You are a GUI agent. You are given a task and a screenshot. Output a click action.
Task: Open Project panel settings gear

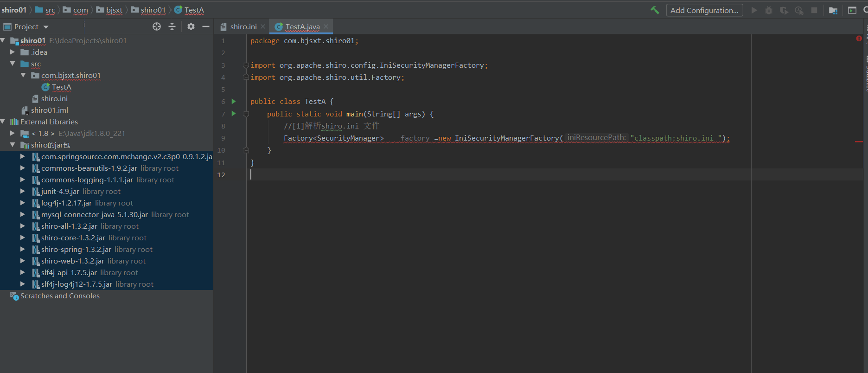[x=191, y=26]
